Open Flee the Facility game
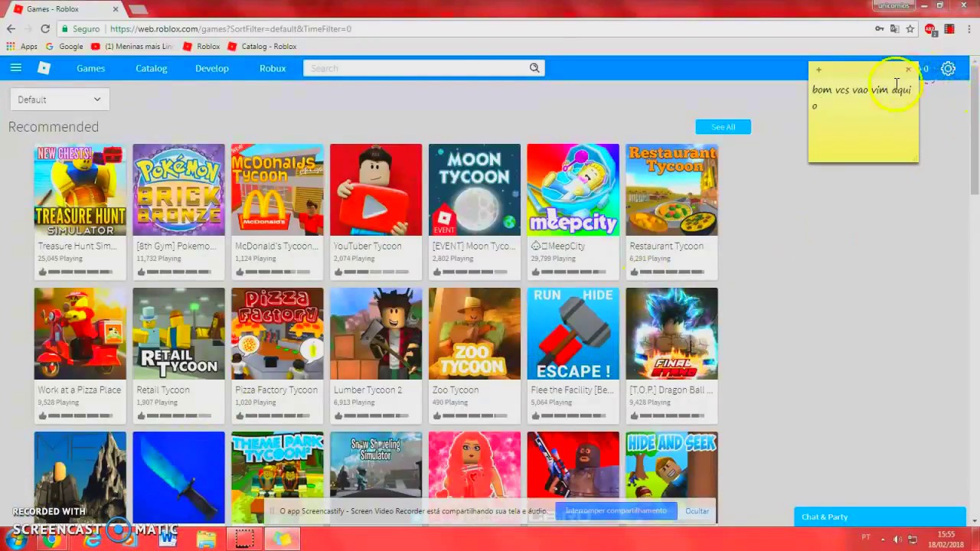 click(573, 355)
